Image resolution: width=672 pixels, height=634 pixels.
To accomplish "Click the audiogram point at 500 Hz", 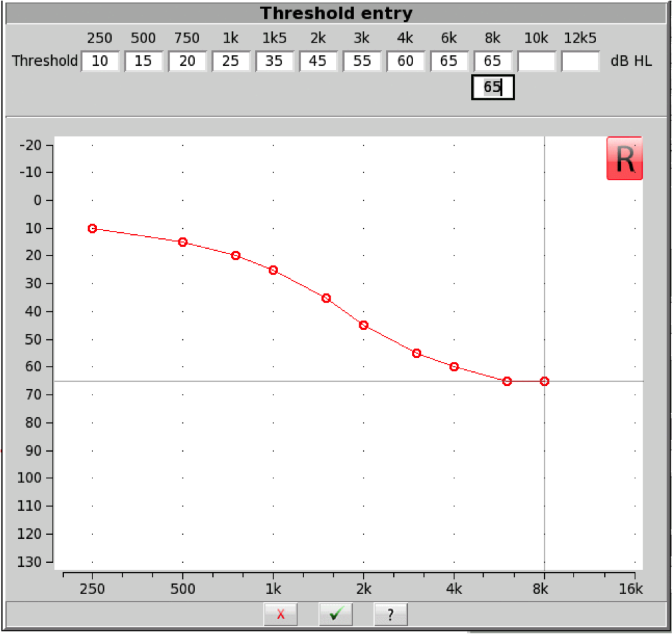I will 182,242.
